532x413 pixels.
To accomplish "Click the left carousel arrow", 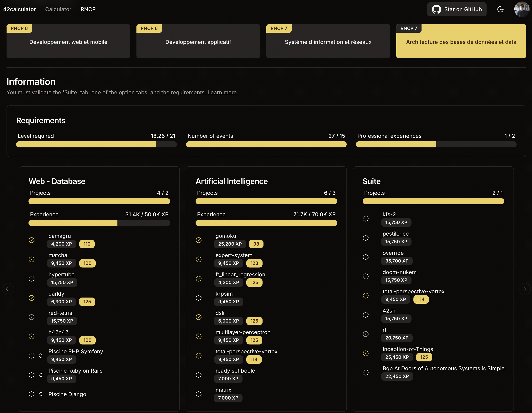I will tap(8, 289).
